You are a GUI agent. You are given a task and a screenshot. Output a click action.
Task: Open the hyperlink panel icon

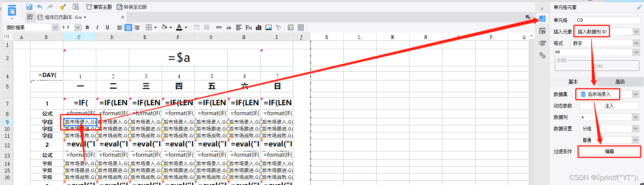pyautogui.click(x=542, y=55)
